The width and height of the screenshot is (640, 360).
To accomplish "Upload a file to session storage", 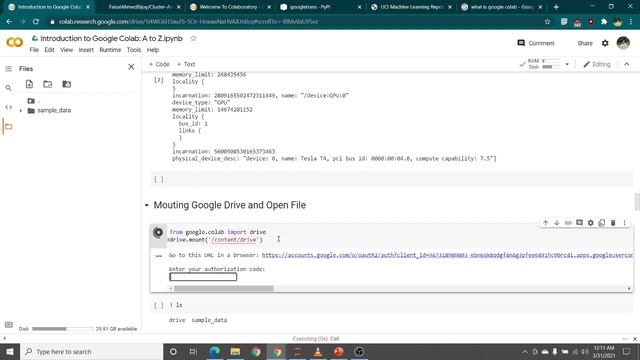I will pos(29,84).
